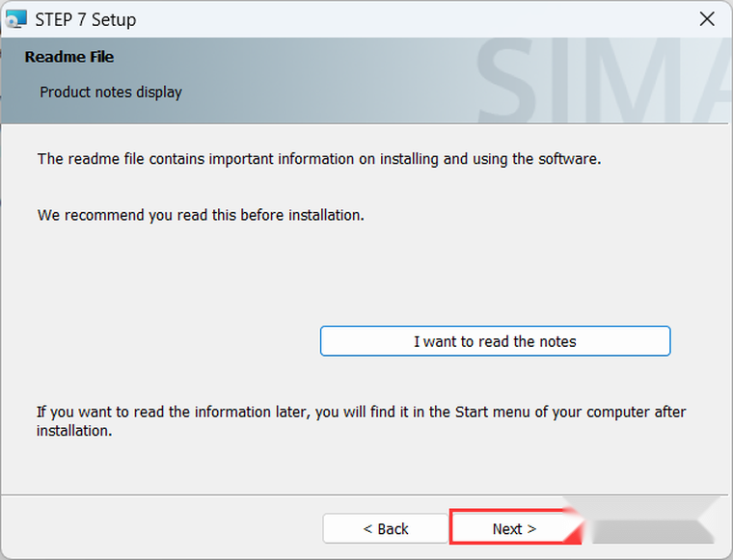Click the "STEP 7 Setup" window title text
The height and width of the screenshot is (560, 733).
[85, 19]
